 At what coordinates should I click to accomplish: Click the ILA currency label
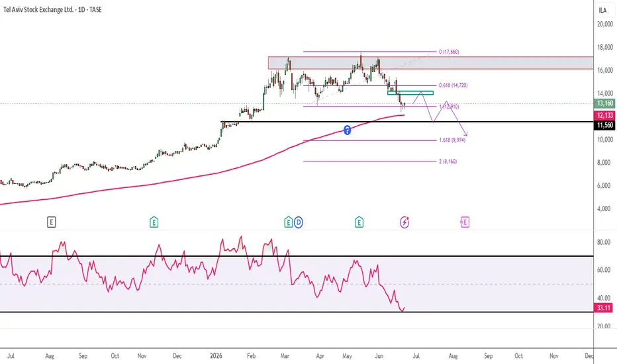603,10
